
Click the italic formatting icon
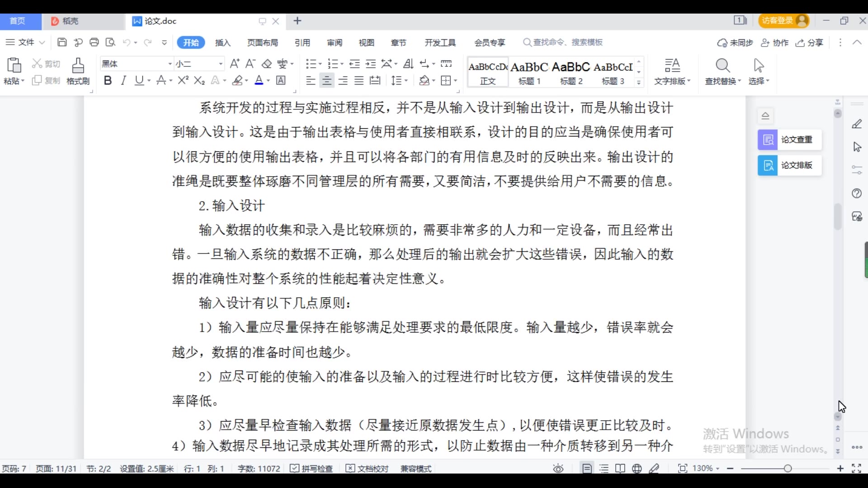coord(123,80)
